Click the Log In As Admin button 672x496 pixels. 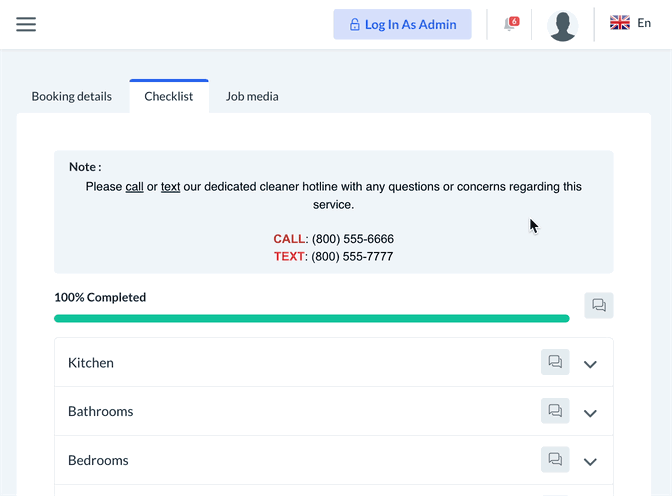point(402,24)
